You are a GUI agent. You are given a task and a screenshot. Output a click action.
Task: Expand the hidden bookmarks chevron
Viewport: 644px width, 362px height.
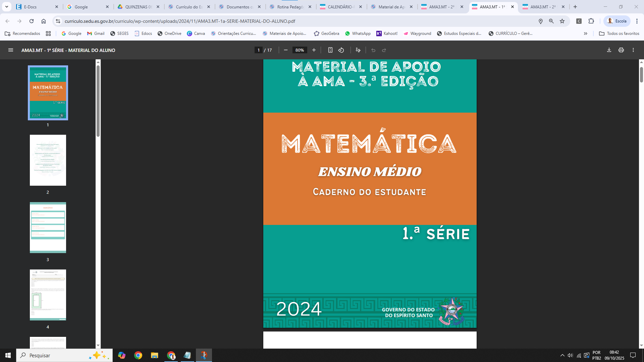[586, 34]
